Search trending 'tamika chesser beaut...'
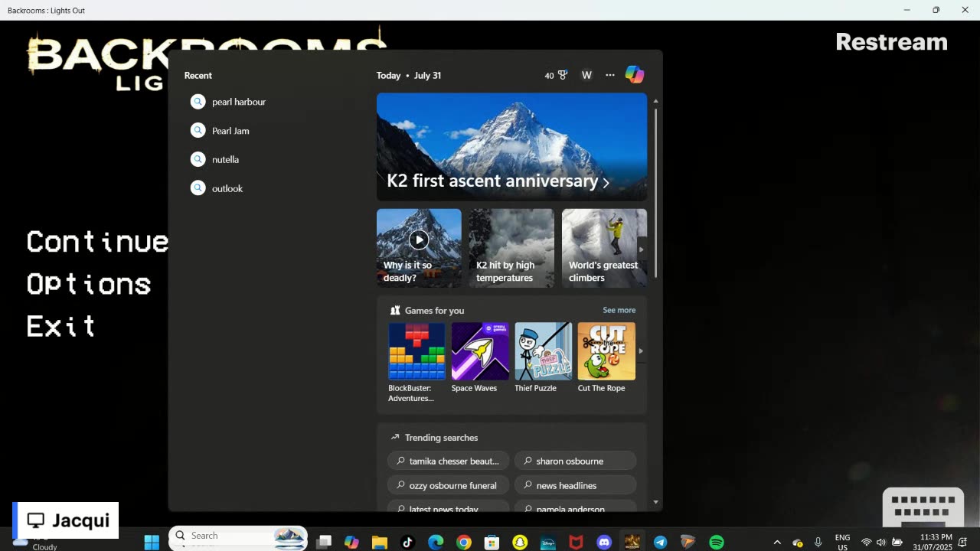 point(448,461)
